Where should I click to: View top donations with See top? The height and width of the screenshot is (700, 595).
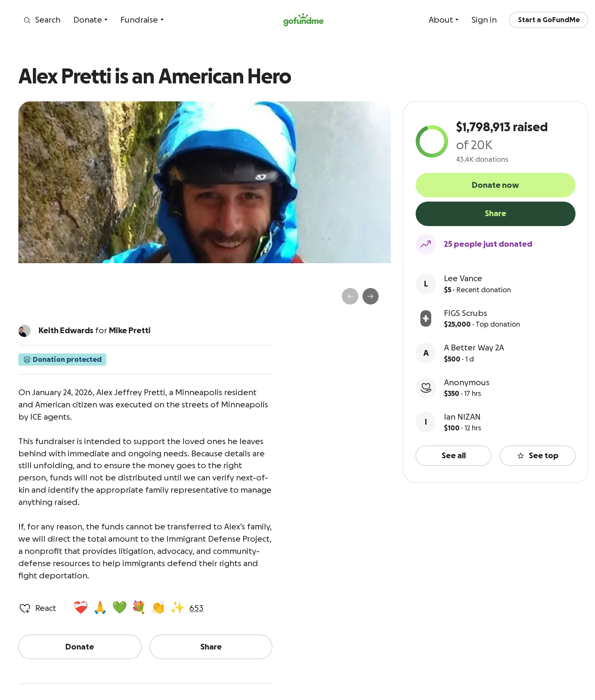pos(537,456)
